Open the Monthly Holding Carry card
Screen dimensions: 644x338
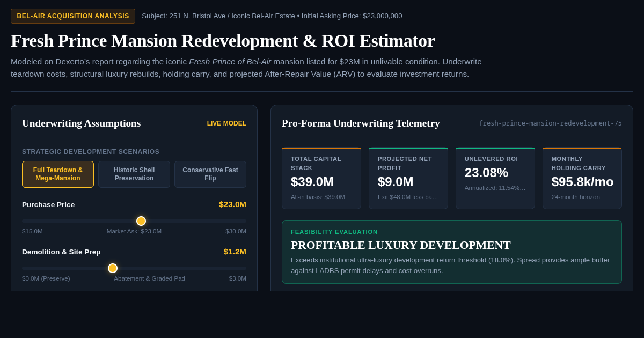coord(582,178)
